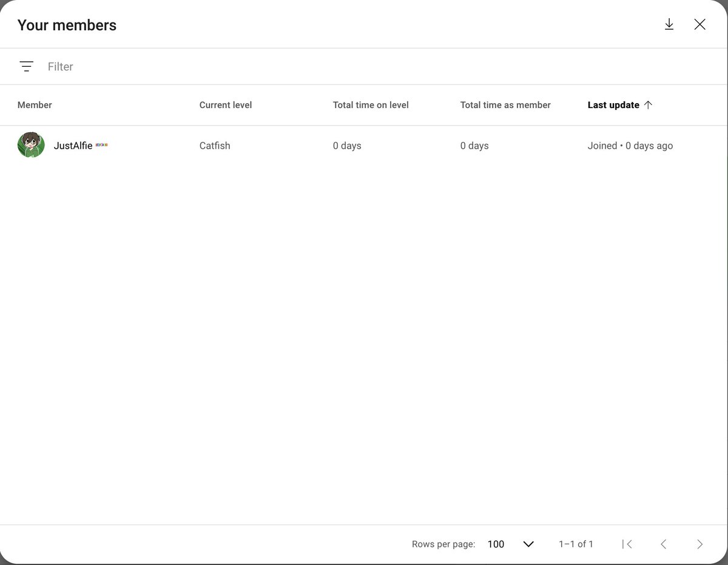Jump to the first page
Viewport: 728px width, 565px height.
[x=627, y=544]
